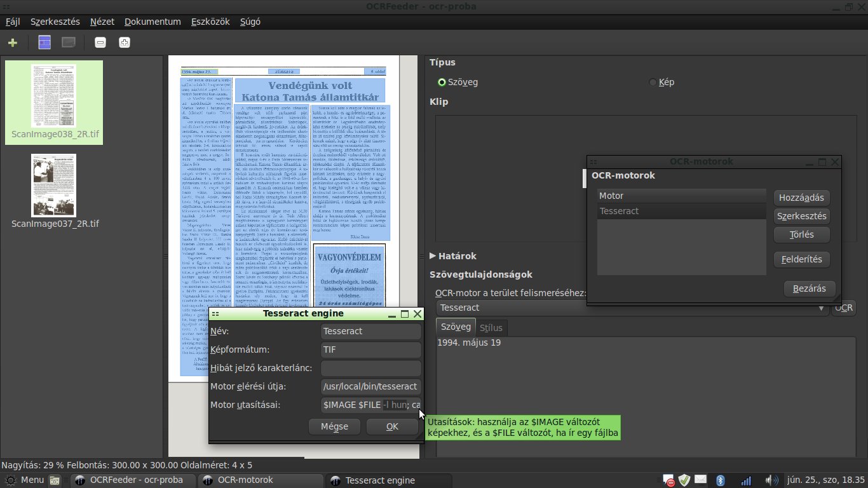
Task: Click the green shield tray icon
Action: pos(684,480)
